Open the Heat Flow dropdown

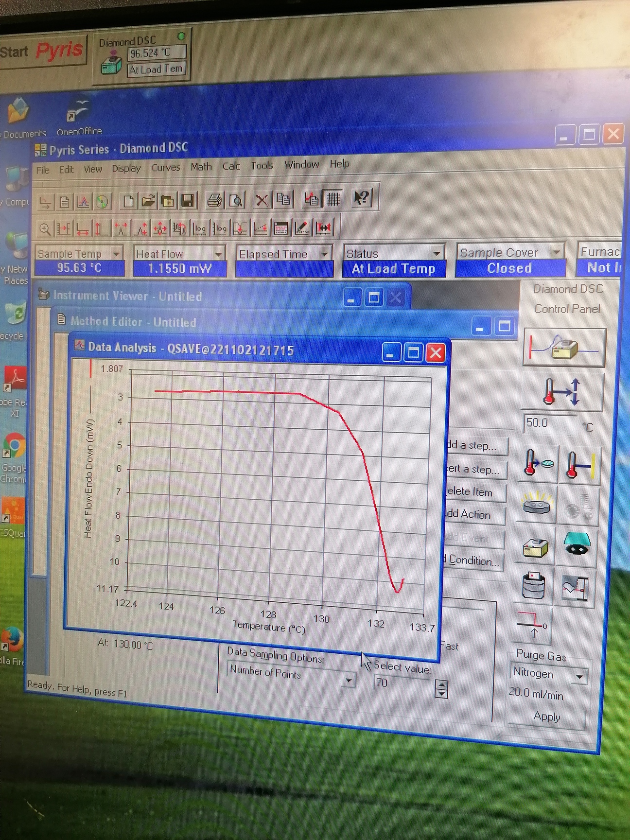tap(218, 253)
